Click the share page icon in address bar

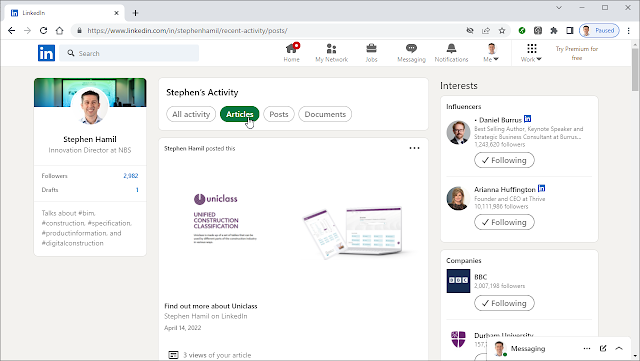point(486,31)
